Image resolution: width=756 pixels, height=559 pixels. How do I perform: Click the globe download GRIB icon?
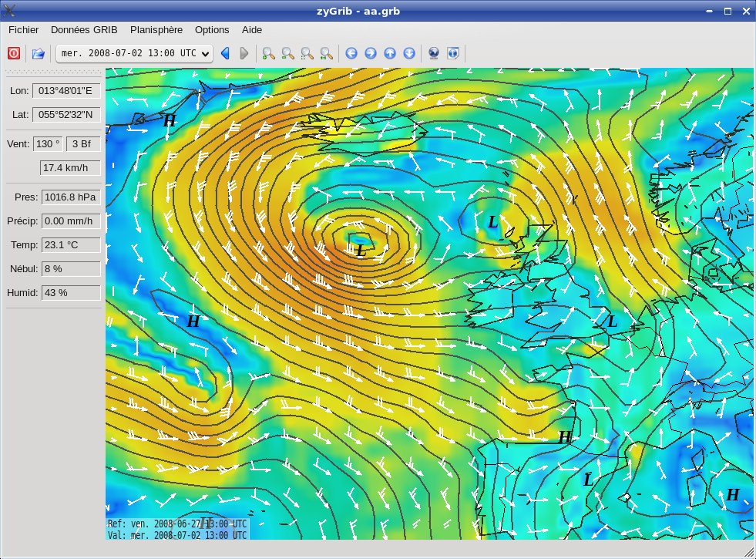434,53
